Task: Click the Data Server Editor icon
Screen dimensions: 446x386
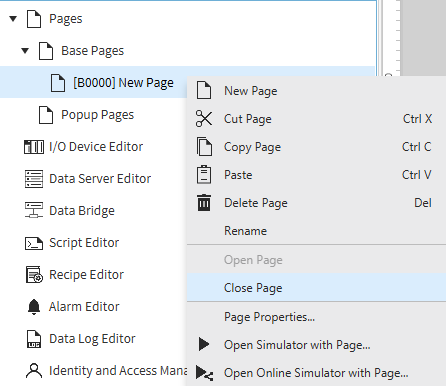Action: click(x=34, y=179)
